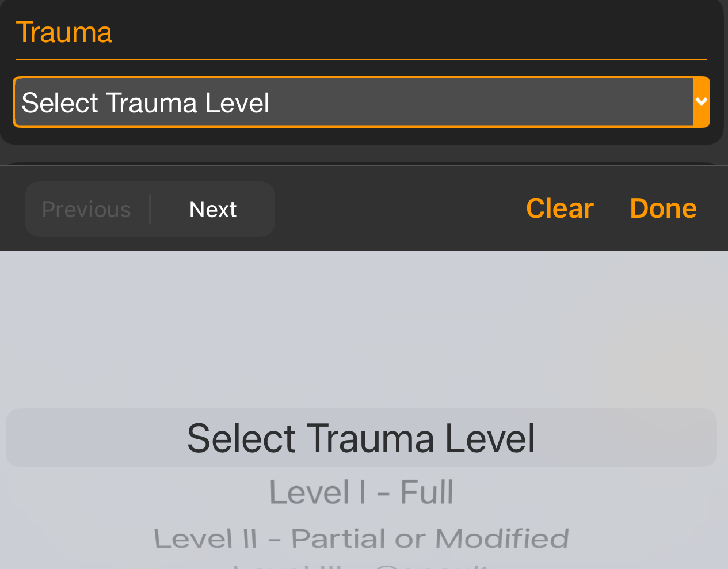Screen dimensions: 728x569
Task: Tap the highlighted Select Trauma Level picker row
Action: [x=361, y=438]
